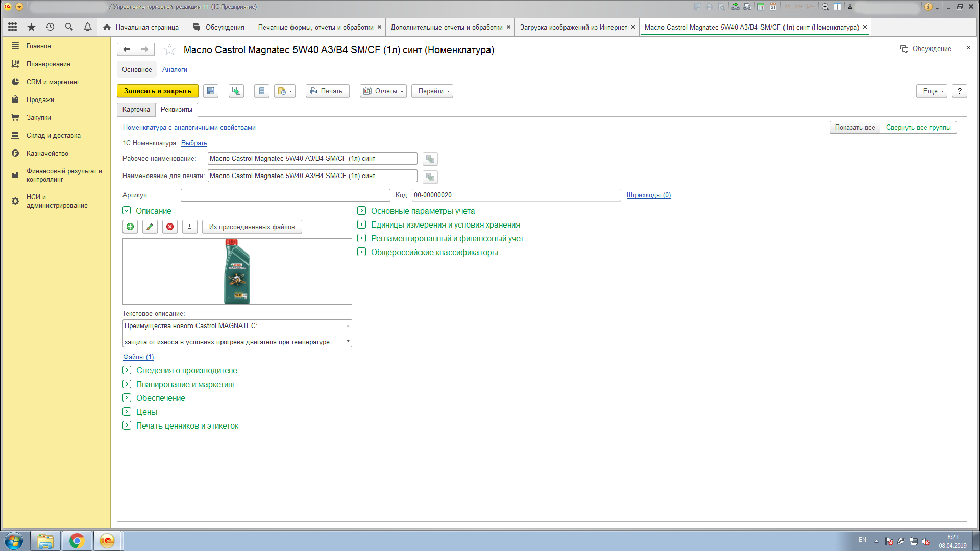Click icon beside print name field
The height and width of the screenshot is (551, 980).
coord(430,177)
